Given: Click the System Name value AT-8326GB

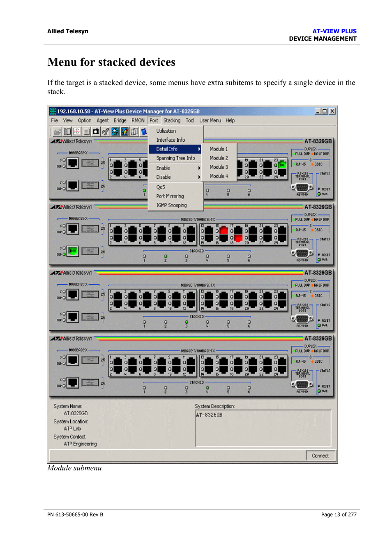Looking at the screenshot, I should [76, 413].
